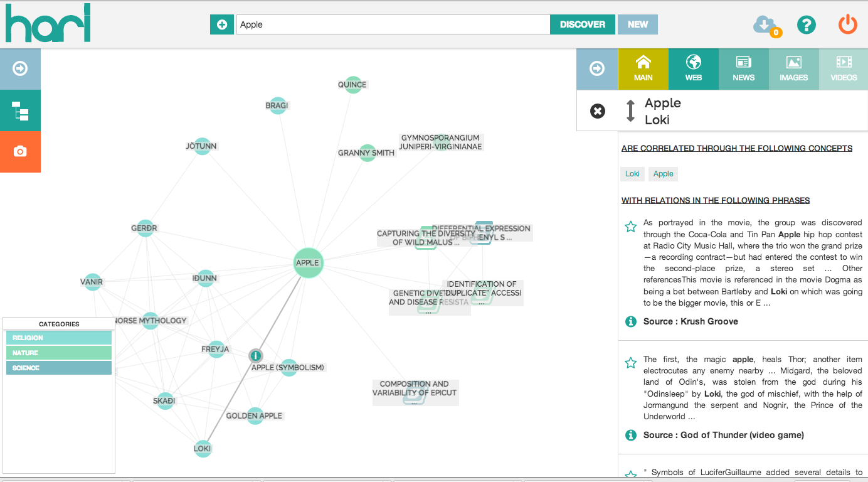Click the plus icon beside search field

pyautogui.click(x=222, y=24)
